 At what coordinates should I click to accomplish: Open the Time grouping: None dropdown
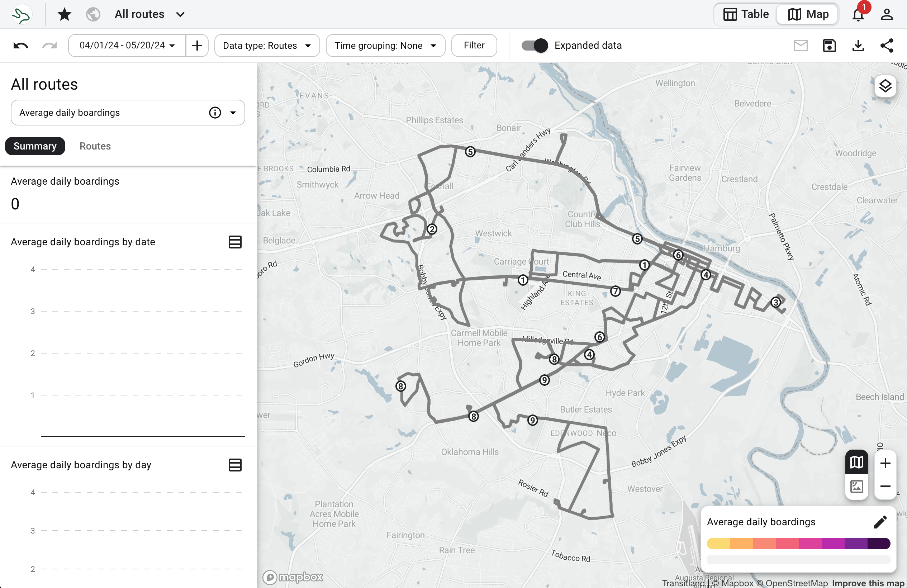385,45
